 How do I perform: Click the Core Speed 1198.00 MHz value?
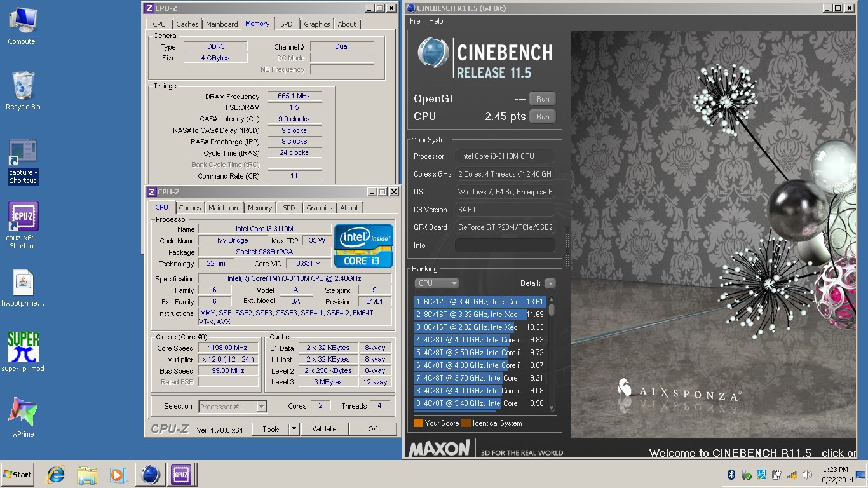click(228, 348)
